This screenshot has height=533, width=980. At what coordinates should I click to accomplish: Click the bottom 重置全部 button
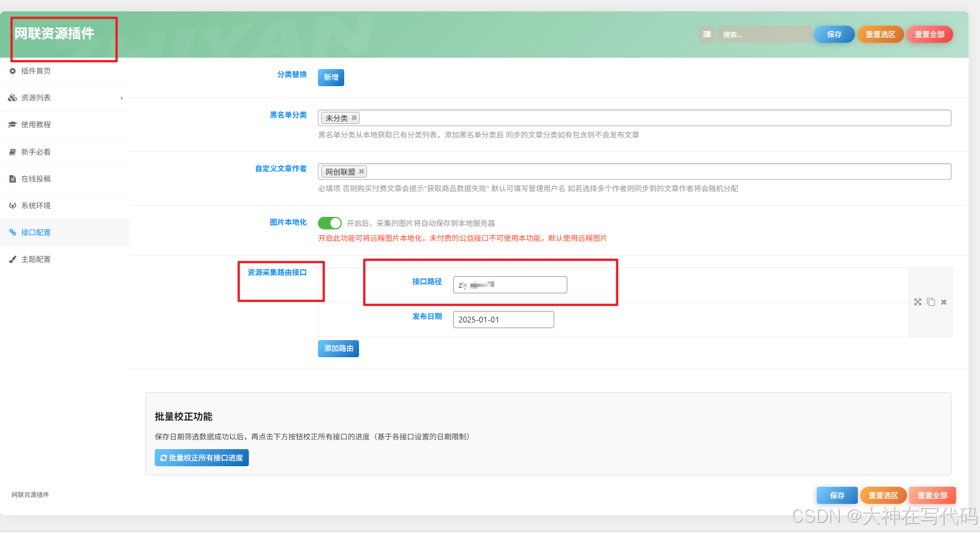pos(933,495)
